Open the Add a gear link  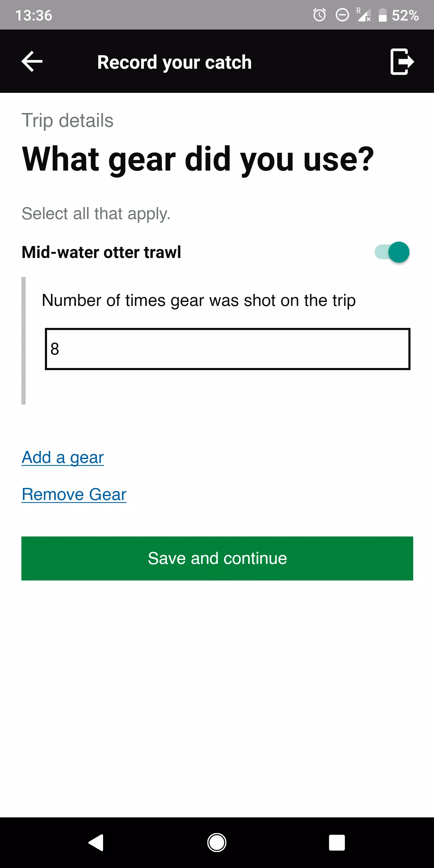pos(63,457)
